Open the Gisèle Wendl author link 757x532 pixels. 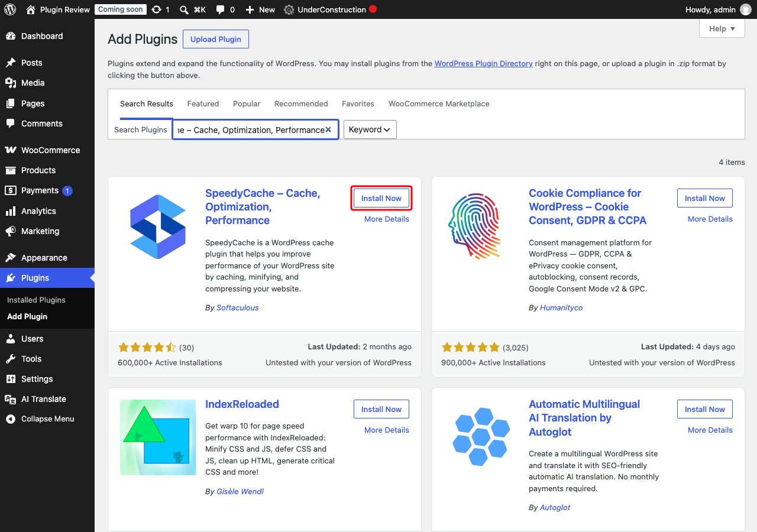pyautogui.click(x=240, y=491)
